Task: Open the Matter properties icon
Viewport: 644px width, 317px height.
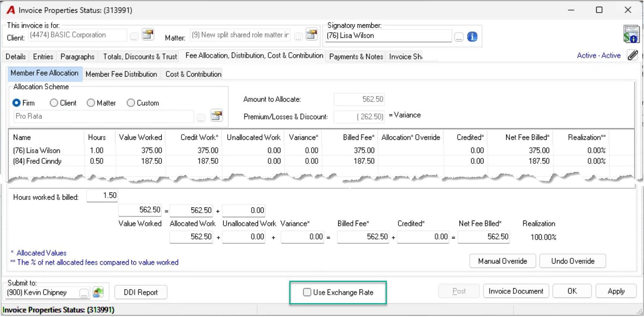Action: (311, 34)
